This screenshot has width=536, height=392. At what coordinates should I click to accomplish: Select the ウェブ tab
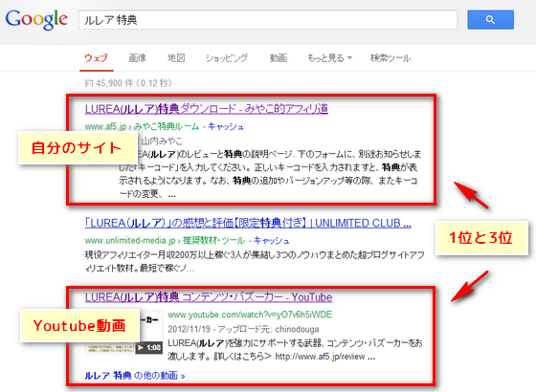click(97, 58)
